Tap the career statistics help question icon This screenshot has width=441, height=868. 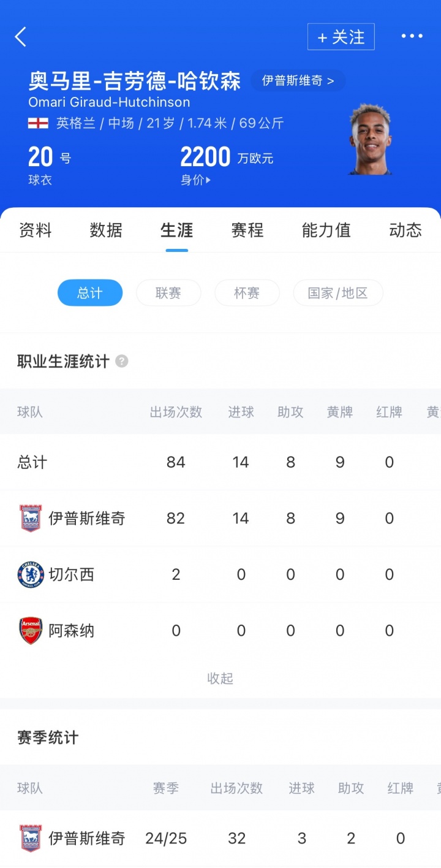122,361
